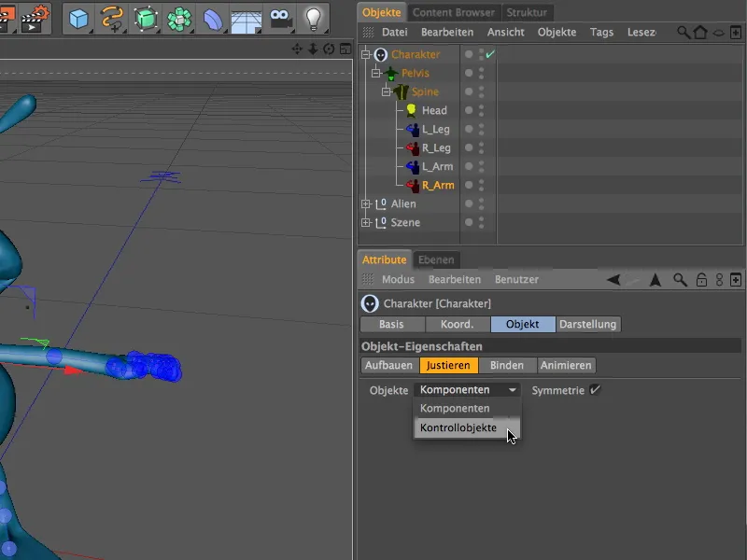Open the render settings clapperboard icon
747x560 pixels.
(36, 18)
